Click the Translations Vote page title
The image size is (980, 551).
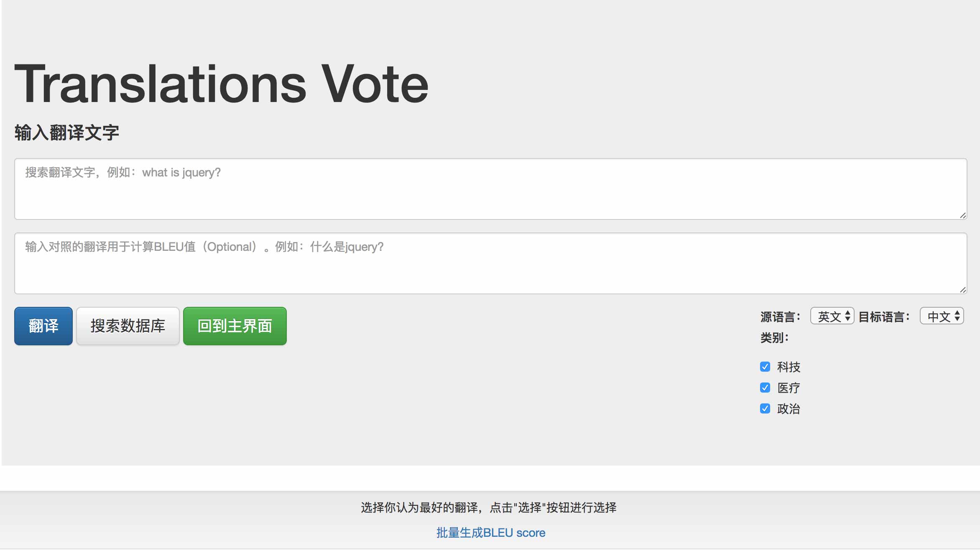221,84
